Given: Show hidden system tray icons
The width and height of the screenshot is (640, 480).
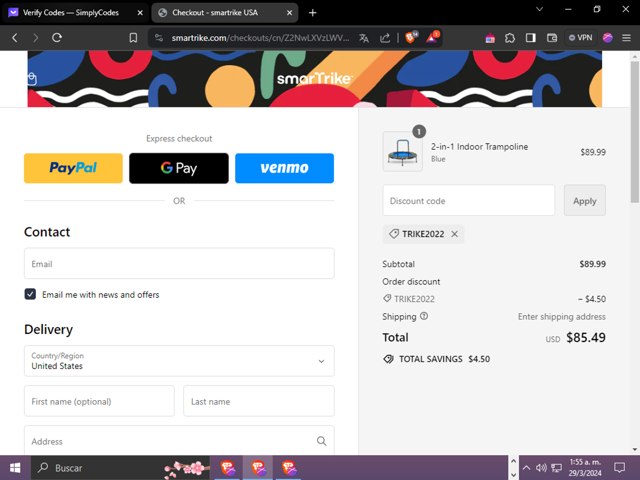Looking at the screenshot, I should tap(526, 468).
